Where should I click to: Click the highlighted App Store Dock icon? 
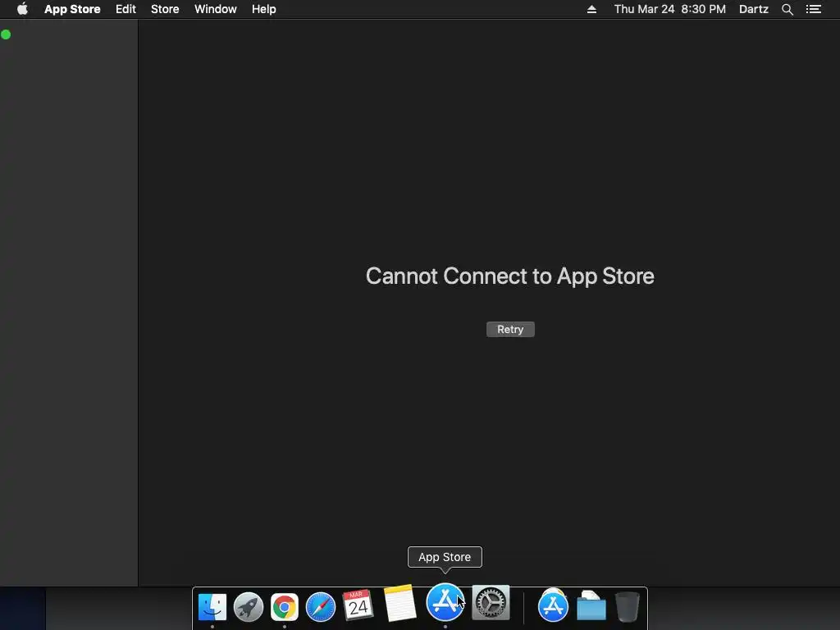pyautogui.click(x=445, y=602)
